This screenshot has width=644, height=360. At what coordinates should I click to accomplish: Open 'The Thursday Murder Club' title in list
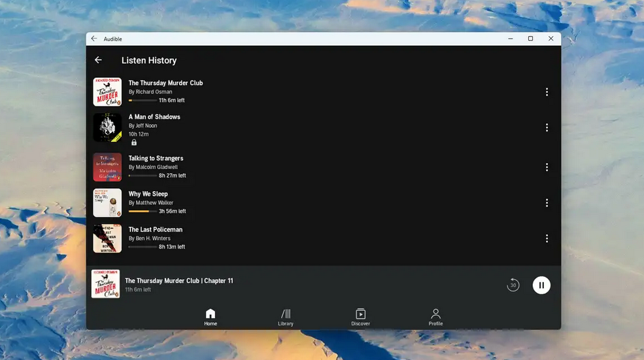click(x=165, y=83)
